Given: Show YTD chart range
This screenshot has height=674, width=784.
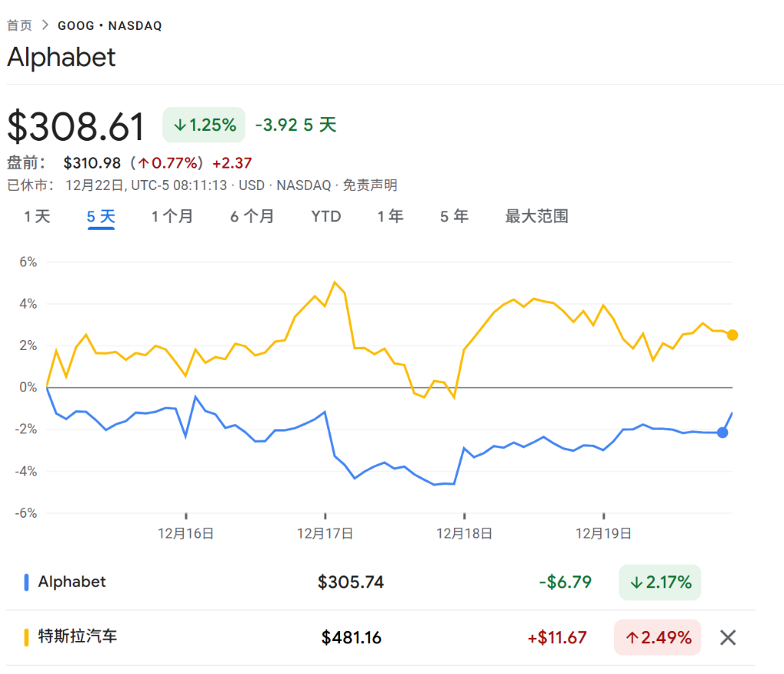Looking at the screenshot, I should coord(325,217).
